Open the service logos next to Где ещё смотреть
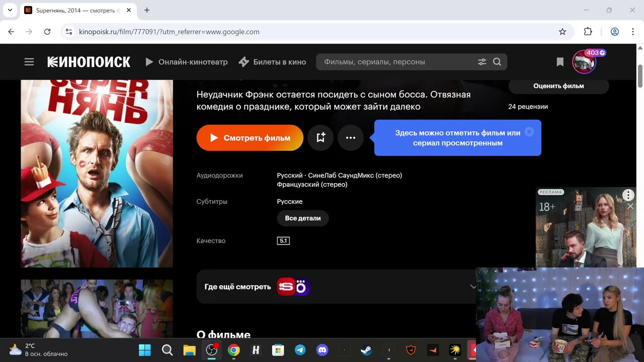This screenshot has width=644, height=362. (293, 287)
